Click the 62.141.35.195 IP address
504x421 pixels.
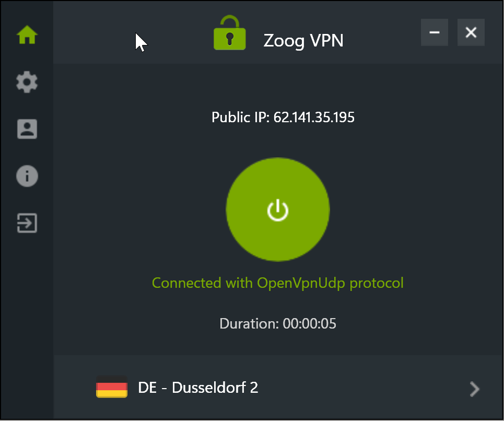pos(314,118)
